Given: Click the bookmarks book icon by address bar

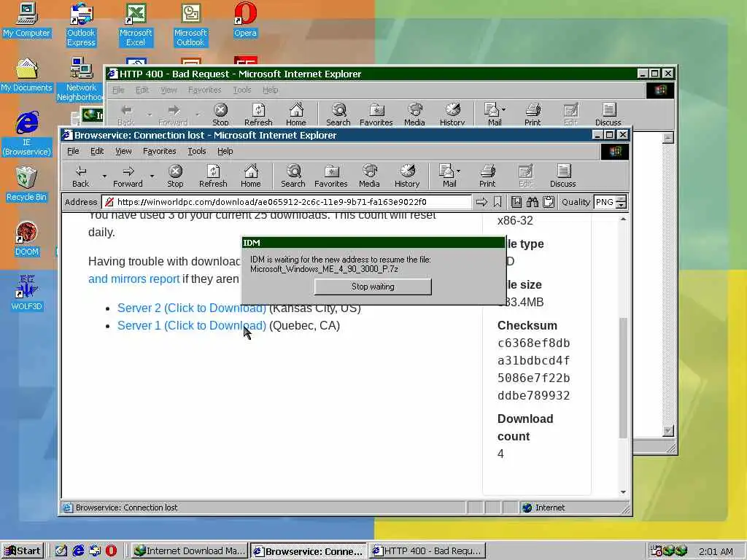Looking at the screenshot, I should coord(516,202).
